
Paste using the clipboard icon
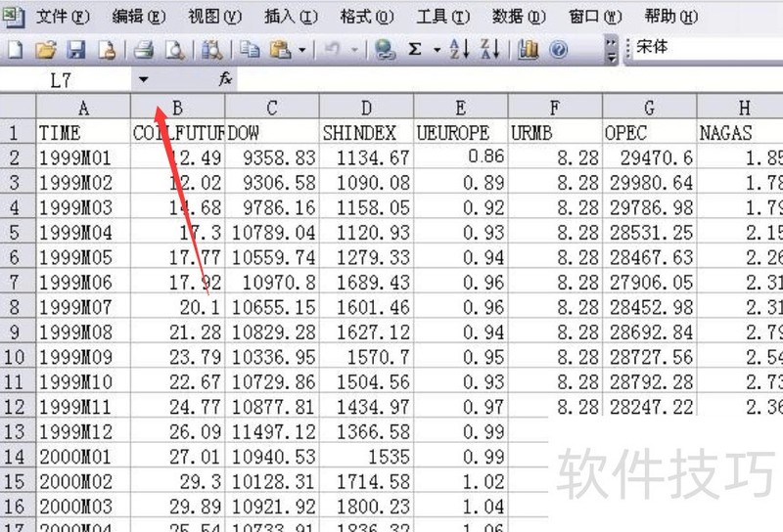280,50
